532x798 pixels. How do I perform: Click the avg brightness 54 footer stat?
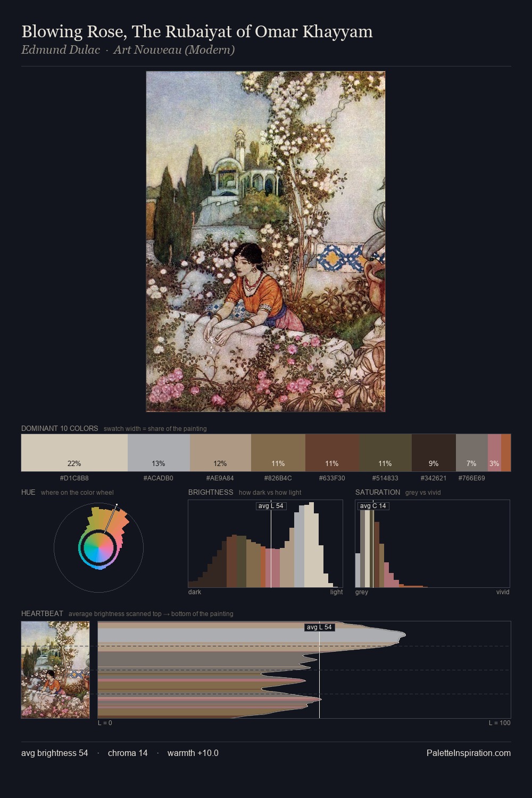55,753
